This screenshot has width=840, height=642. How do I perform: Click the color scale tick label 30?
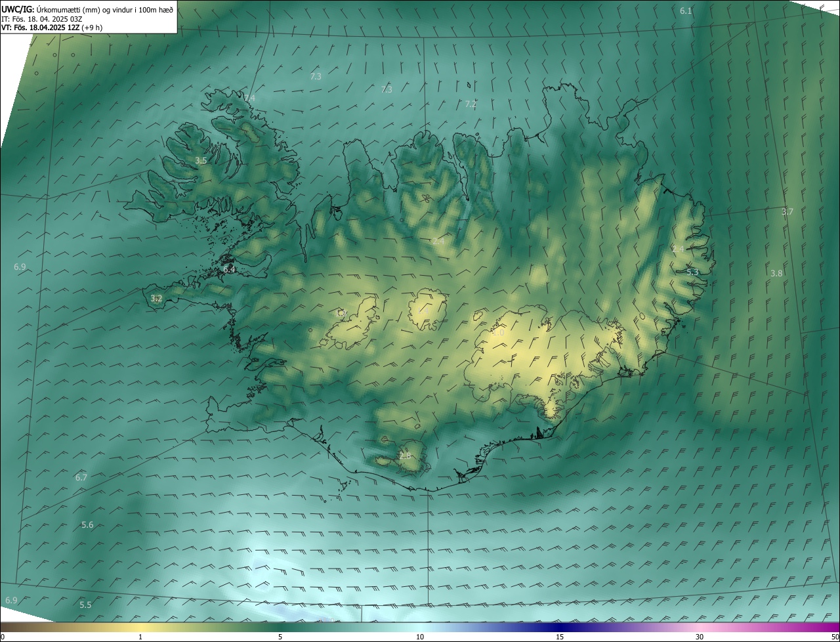[x=700, y=637]
